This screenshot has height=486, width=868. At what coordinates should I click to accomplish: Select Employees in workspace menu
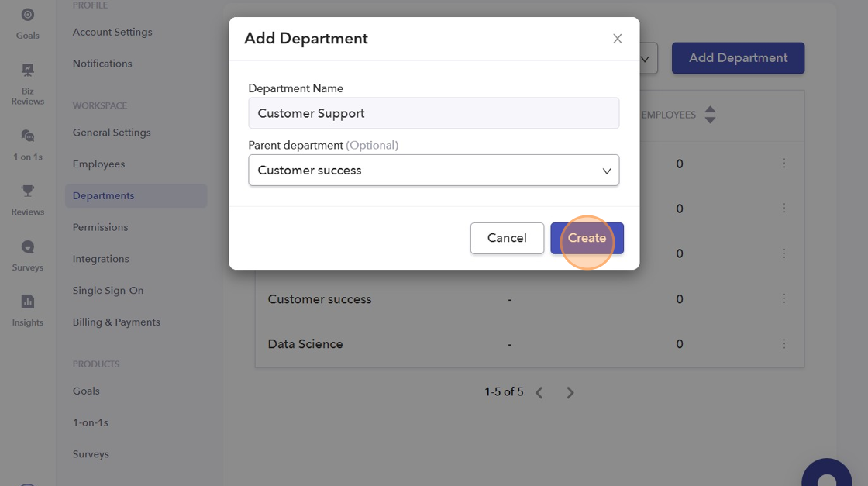(98, 164)
